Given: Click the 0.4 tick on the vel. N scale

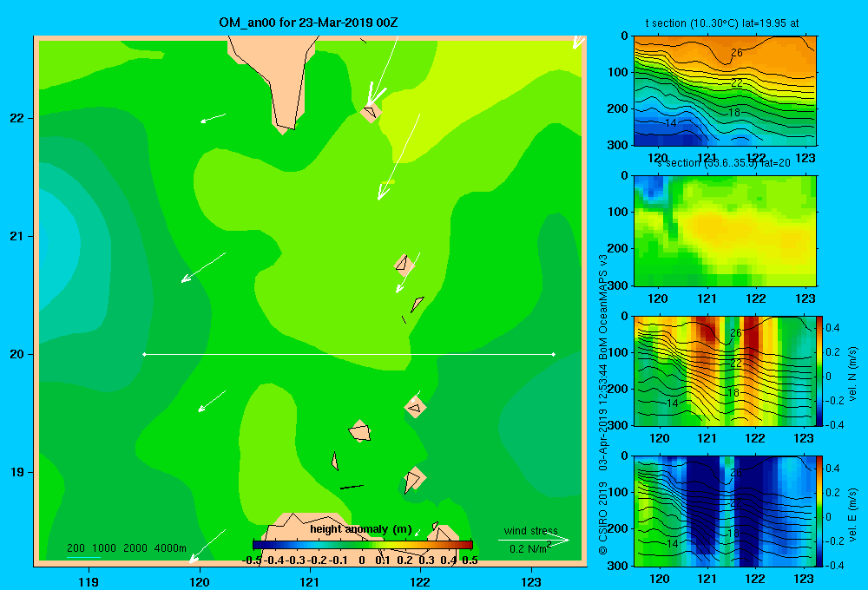Looking at the screenshot, I should click(833, 328).
